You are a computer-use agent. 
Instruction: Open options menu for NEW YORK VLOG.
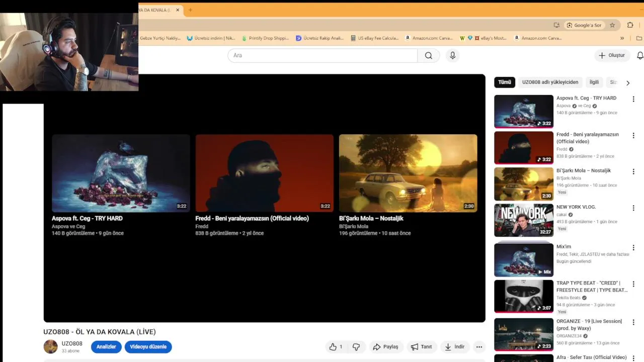[633, 208]
